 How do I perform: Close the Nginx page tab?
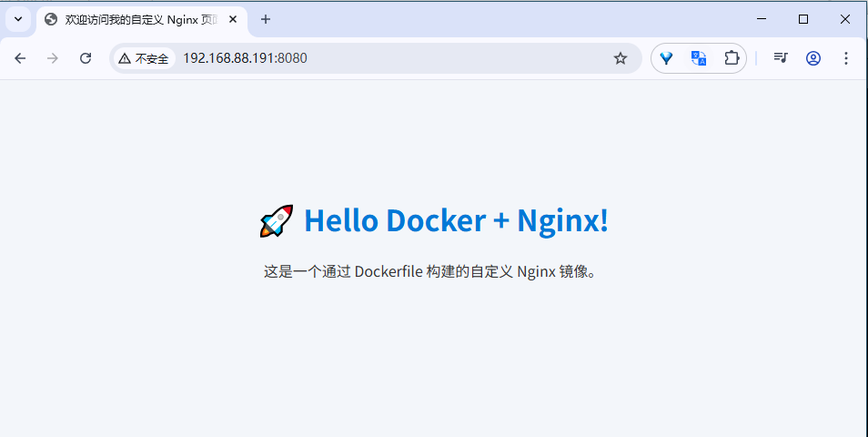[233, 19]
